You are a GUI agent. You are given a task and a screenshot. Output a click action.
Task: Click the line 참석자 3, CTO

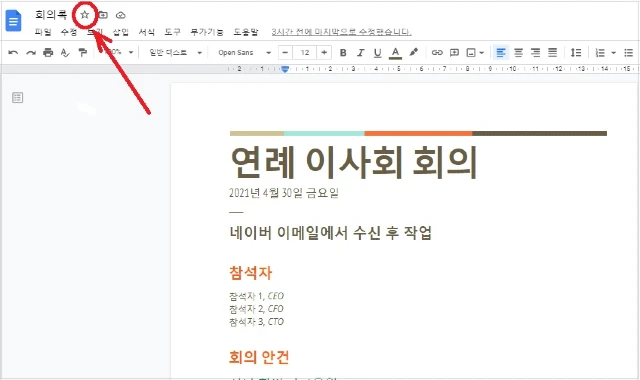click(x=256, y=322)
